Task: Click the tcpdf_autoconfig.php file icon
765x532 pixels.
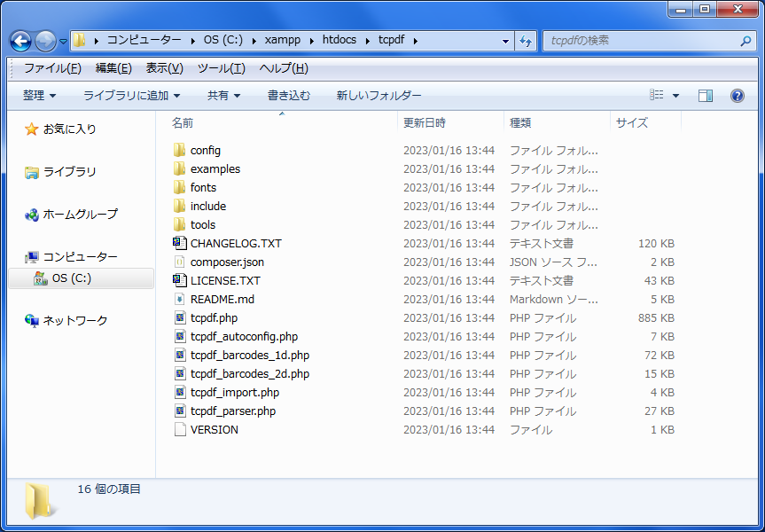Action: pyautogui.click(x=180, y=336)
